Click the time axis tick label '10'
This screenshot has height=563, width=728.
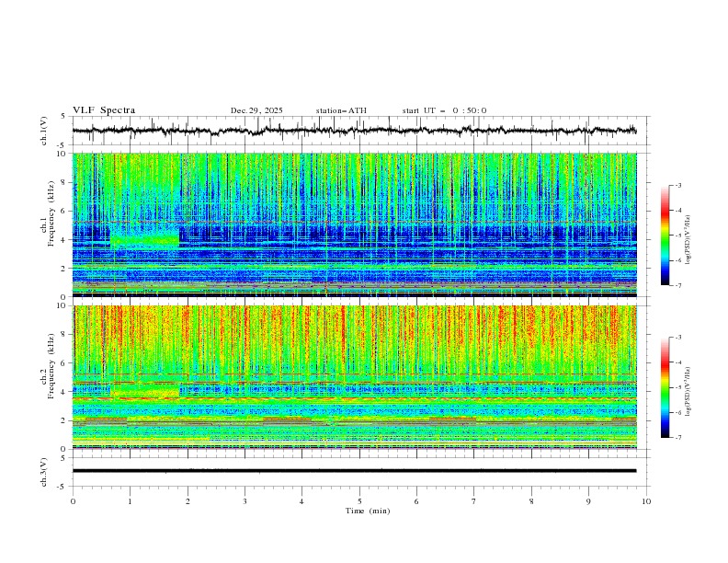click(x=646, y=501)
